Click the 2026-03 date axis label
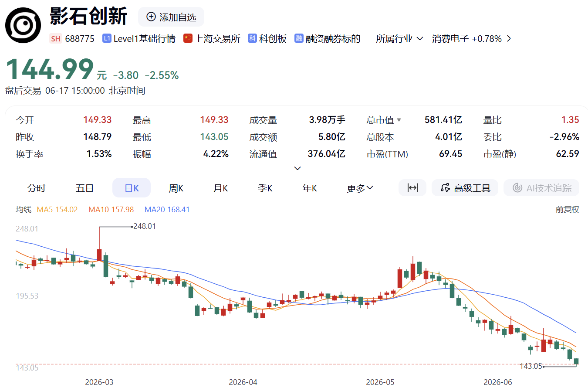The width and height of the screenshot is (588, 391). coord(99,382)
